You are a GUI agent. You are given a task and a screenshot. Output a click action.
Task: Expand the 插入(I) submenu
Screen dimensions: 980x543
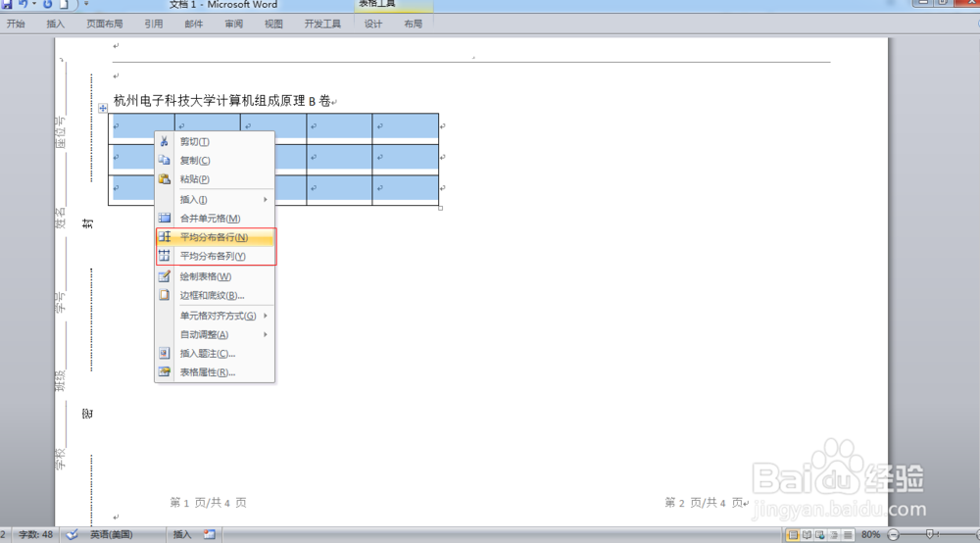(215, 199)
